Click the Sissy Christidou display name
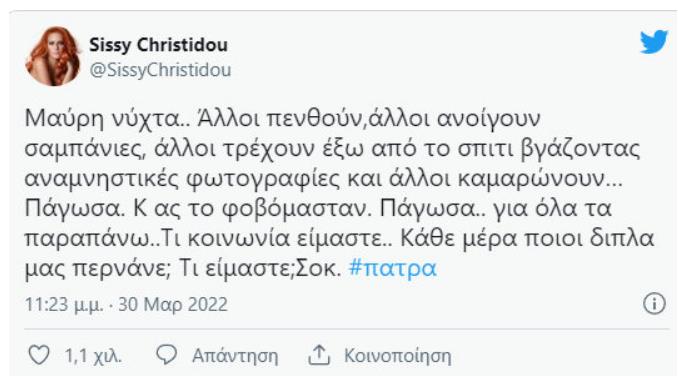678x376 pixels. click(158, 45)
